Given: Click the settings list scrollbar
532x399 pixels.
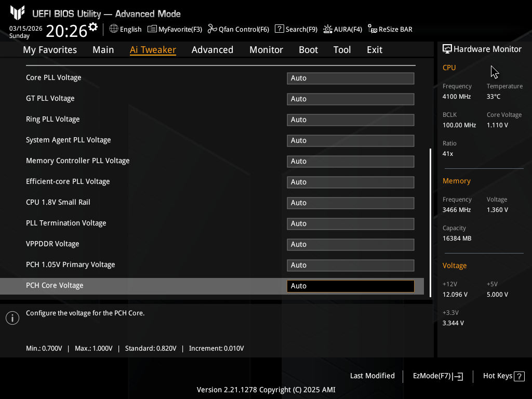Looking at the screenshot, I should pyautogui.click(x=430, y=222).
